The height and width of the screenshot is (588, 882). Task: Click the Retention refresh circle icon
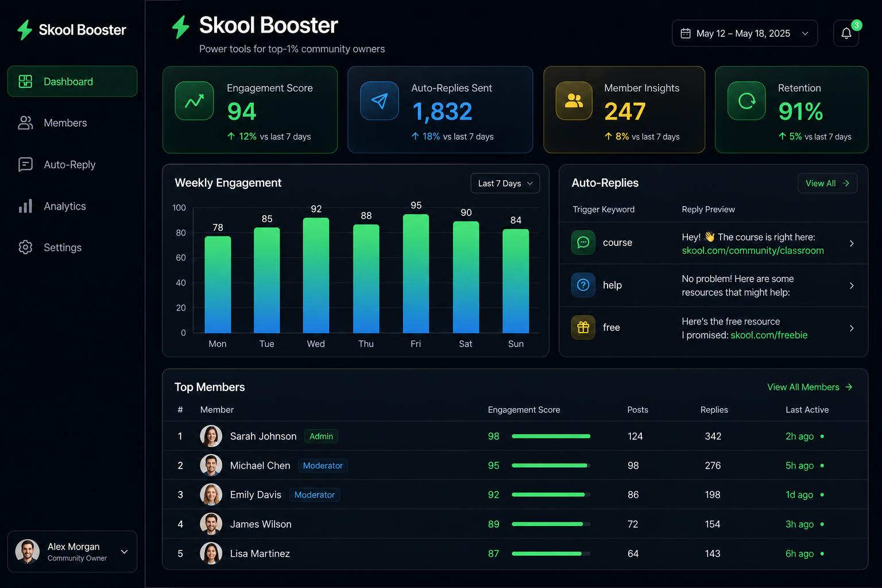pos(746,101)
